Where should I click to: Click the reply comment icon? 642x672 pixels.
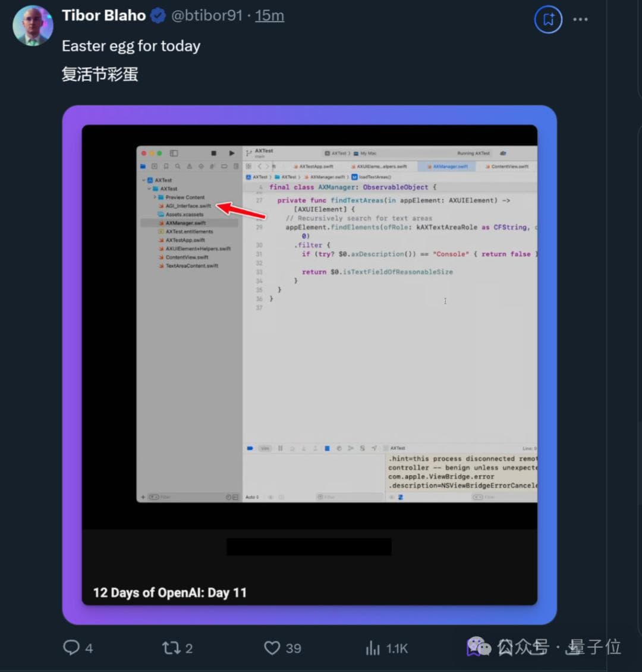pos(71,647)
